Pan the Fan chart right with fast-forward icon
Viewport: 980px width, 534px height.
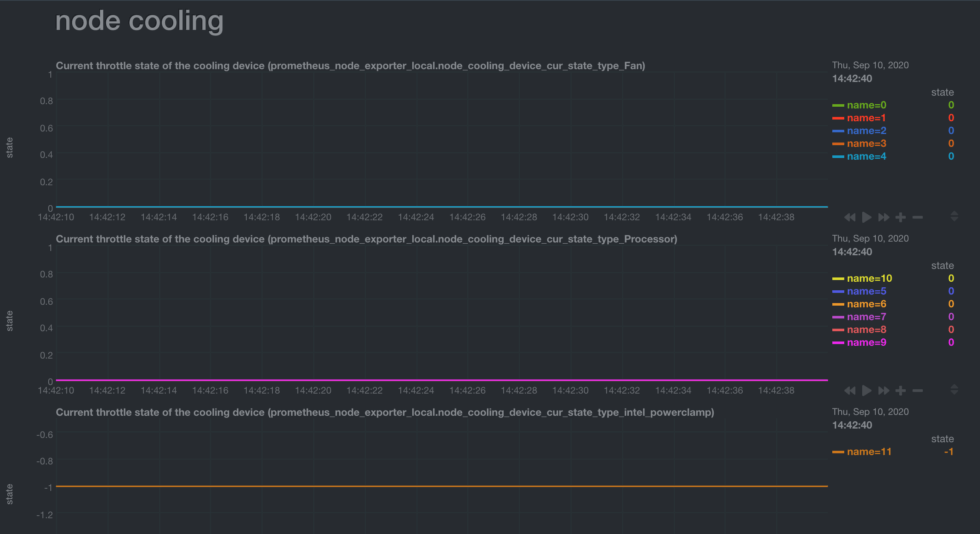883,217
